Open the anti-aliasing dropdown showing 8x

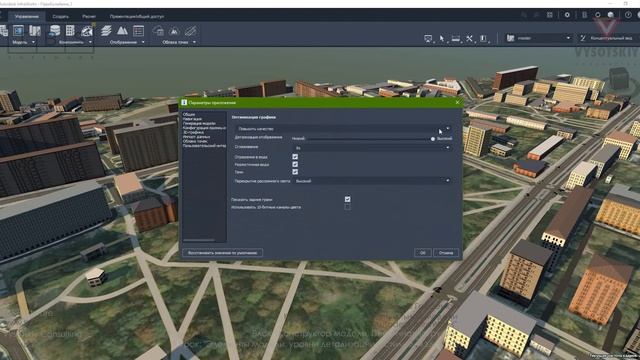click(x=372, y=148)
